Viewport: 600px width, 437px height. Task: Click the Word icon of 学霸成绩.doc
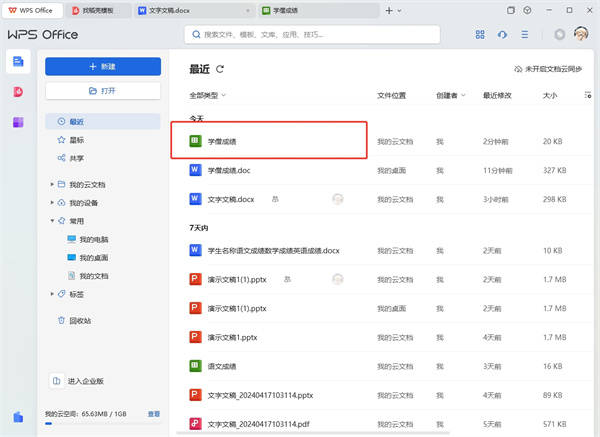point(195,170)
